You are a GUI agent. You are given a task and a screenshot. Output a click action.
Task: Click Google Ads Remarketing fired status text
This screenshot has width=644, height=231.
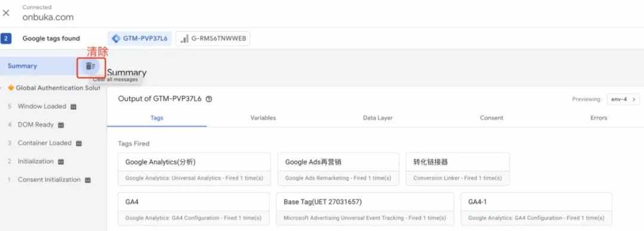[x=338, y=178]
